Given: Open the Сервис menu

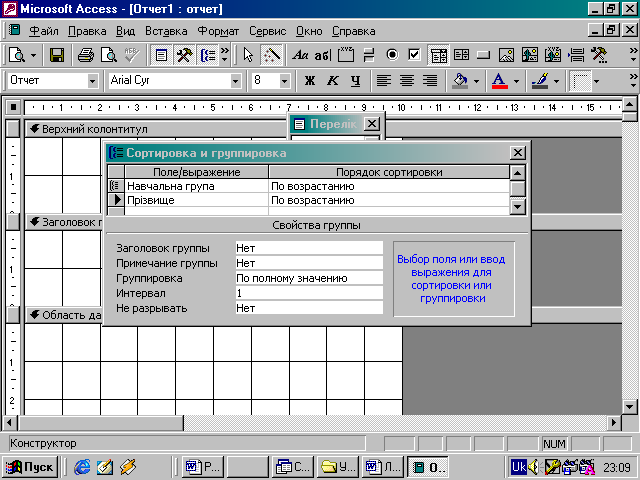Looking at the screenshot, I should 267,31.
